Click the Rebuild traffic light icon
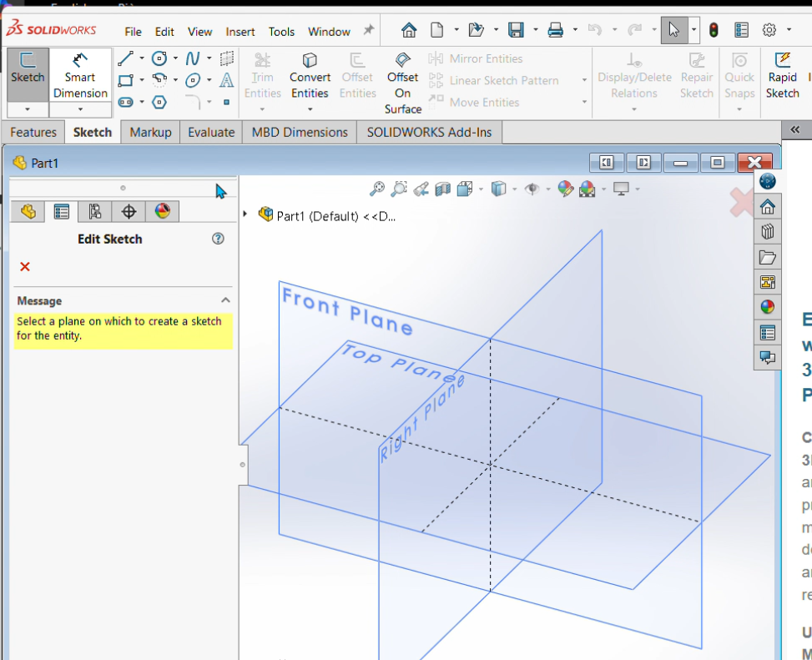The height and width of the screenshot is (660, 812). (714, 30)
